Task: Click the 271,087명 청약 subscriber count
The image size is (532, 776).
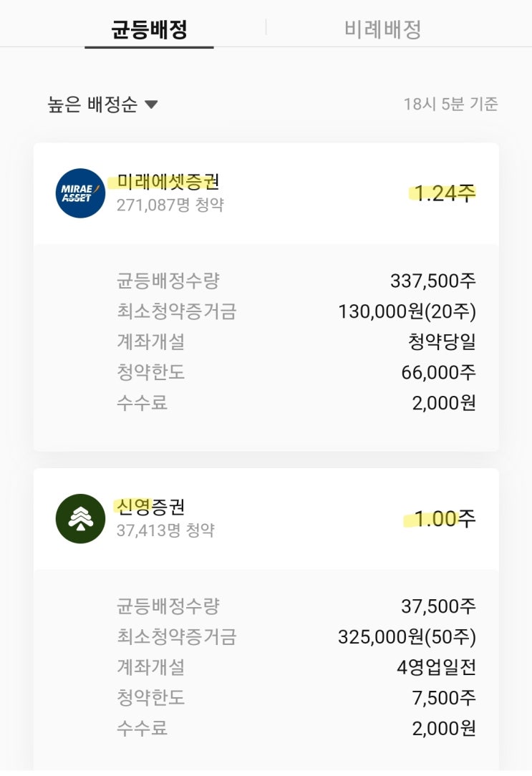Action: [170, 205]
